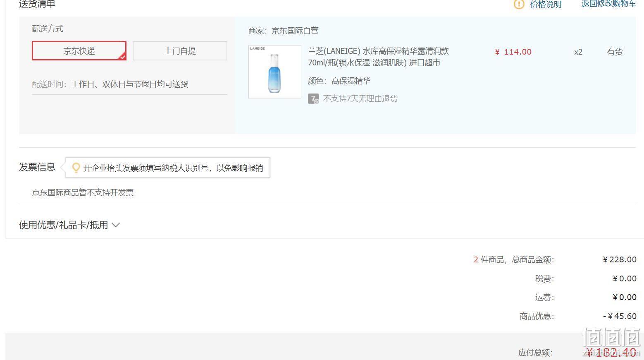The image size is (644, 360).
Task: Click the 税费 ¥0.00 value
Action: tap(624, 278)
